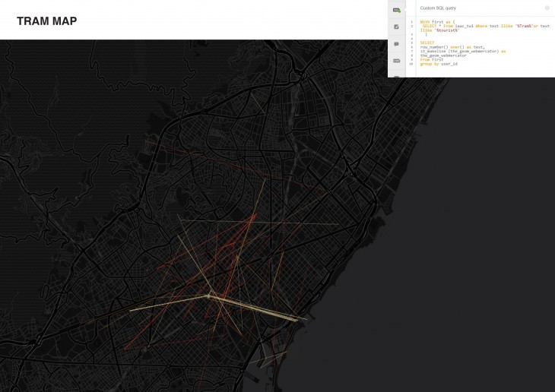Click the 'group by user_id' line
555x392 pixels.
coord(439,64)
